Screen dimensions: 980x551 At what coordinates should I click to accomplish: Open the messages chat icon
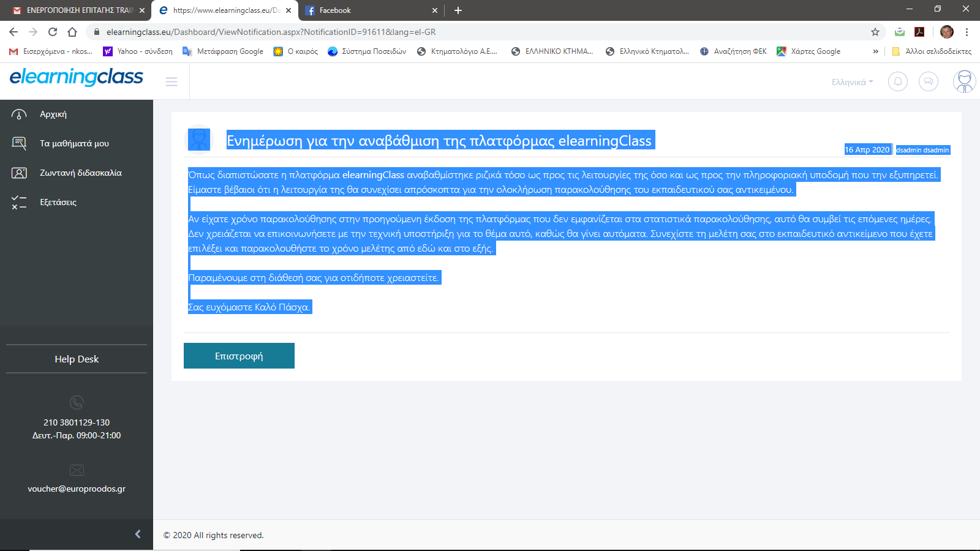929,81
